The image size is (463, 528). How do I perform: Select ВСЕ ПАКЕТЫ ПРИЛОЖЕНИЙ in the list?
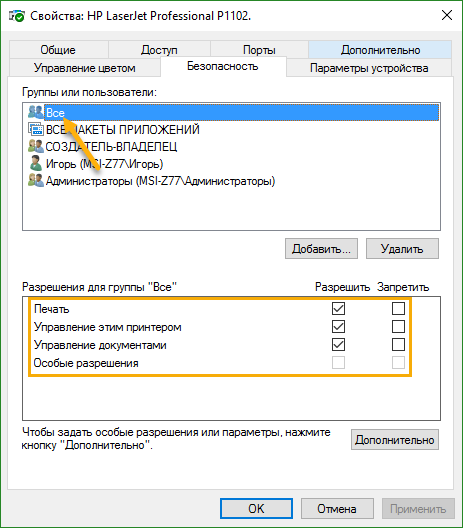tap(123, 130)
